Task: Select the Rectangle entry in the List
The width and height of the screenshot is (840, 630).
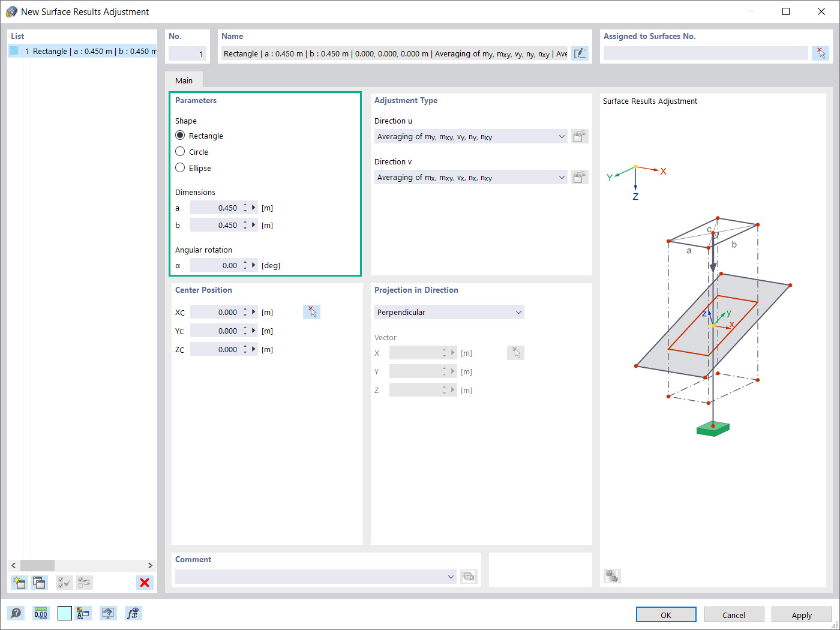Action: pyautogui.click(x=83, y=51)
